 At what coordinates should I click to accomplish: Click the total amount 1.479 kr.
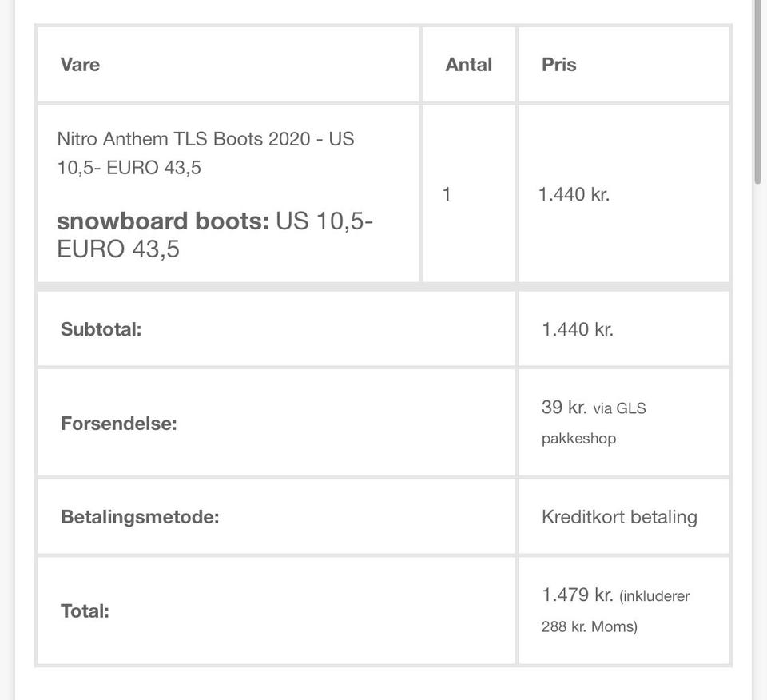tap(577, 595)
